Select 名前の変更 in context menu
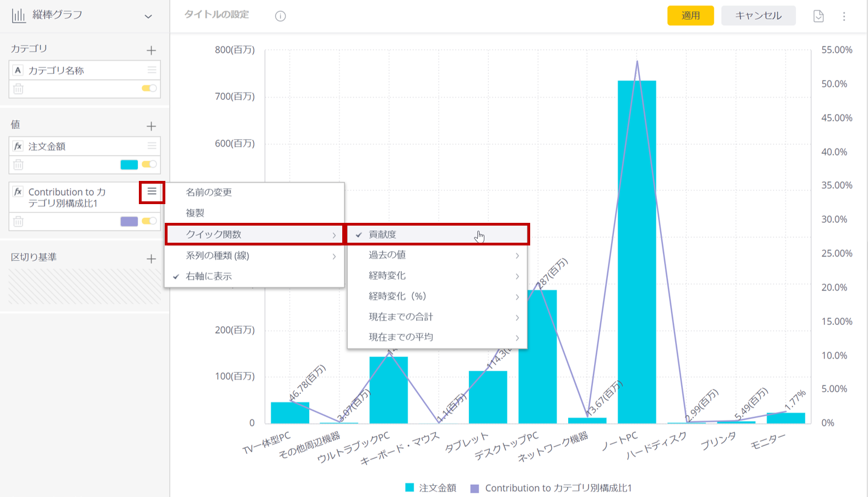 pos(255,193)
